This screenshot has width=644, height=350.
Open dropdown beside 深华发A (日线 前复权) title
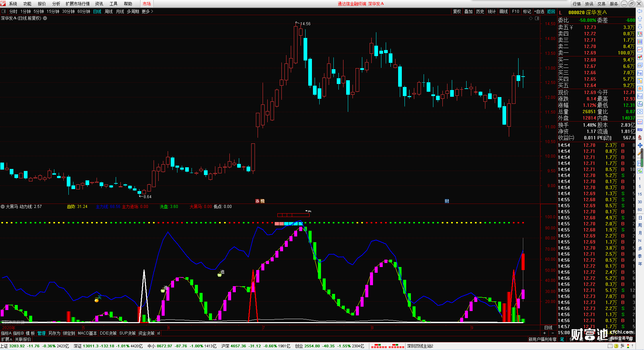click(x=45, y=18)
